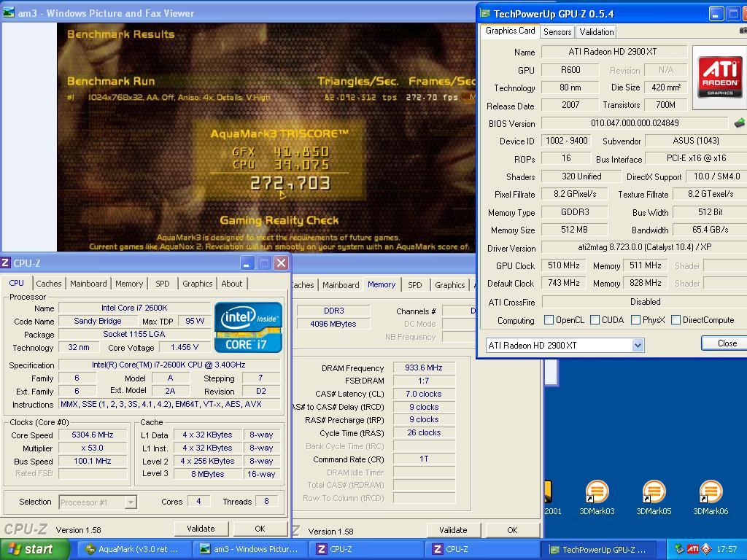The image size is (747, 560).
Task: Switch to second CPU-Z taskbar button
Action: tap(482, 550)
